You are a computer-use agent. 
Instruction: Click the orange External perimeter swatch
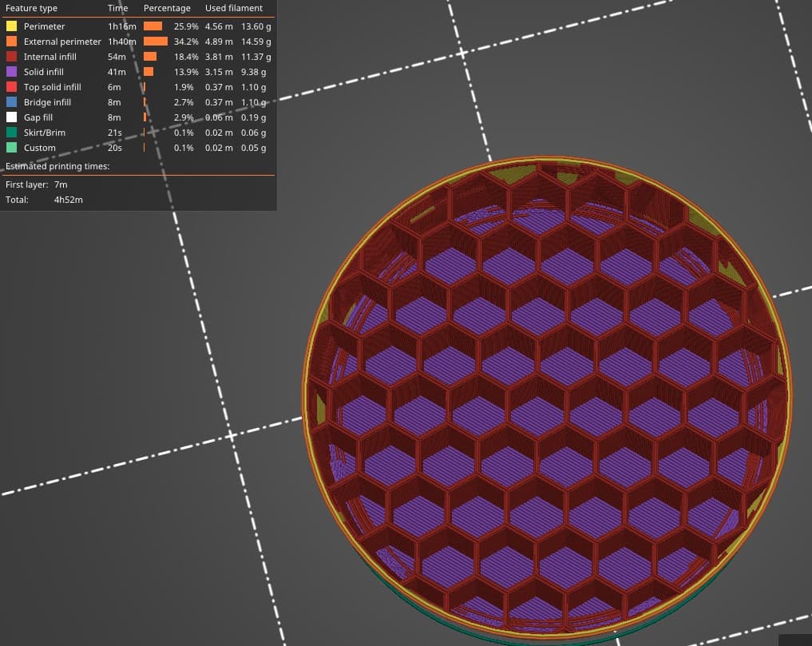pyautogui.click(x=11, y=41)
